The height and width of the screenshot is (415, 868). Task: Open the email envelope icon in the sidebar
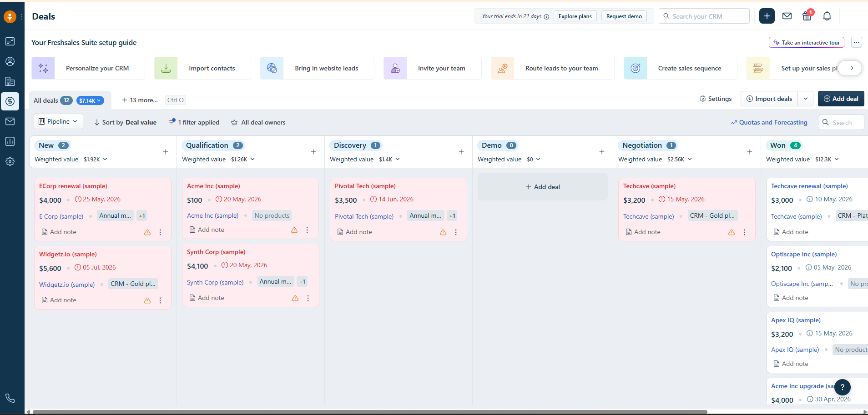tap(10, 121)
